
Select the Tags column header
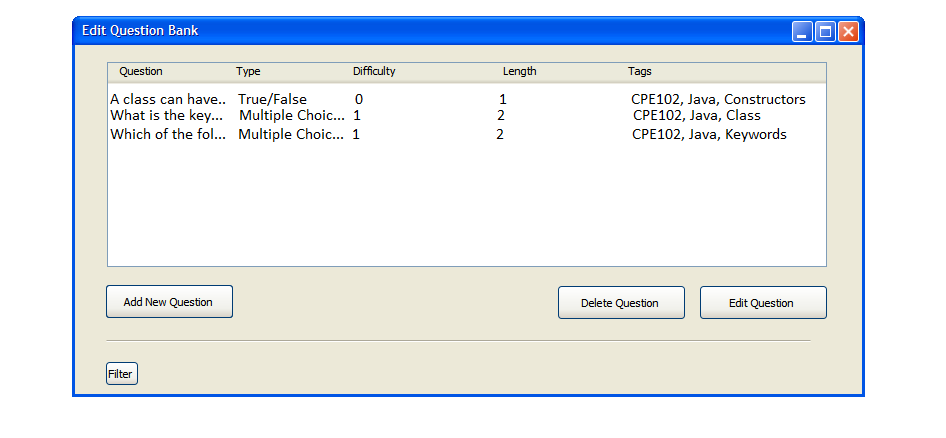640,72
